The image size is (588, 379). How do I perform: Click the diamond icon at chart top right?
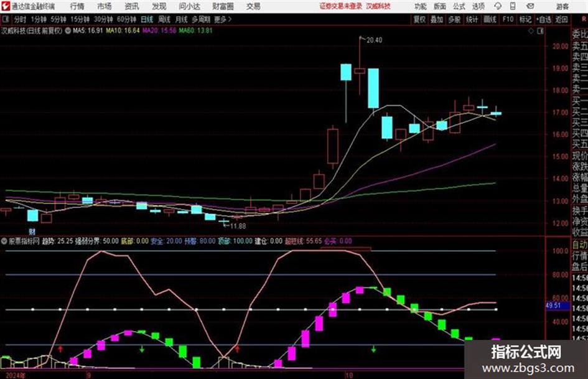[531, 31]
